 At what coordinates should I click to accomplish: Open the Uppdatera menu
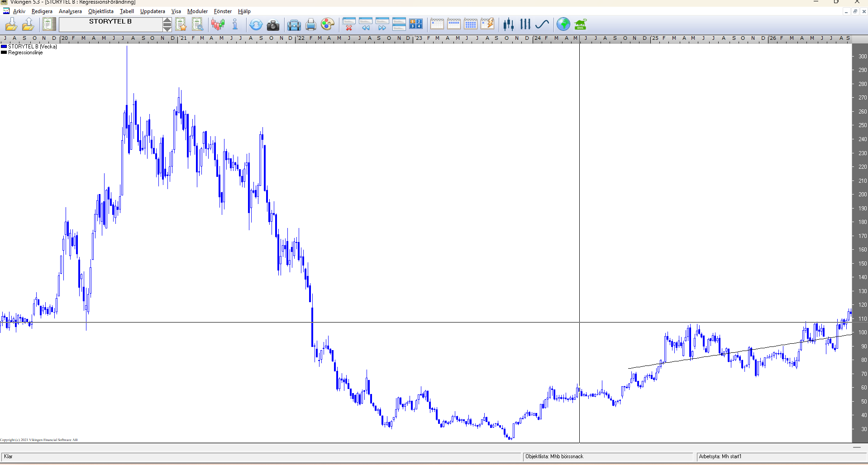click(153, 11)
